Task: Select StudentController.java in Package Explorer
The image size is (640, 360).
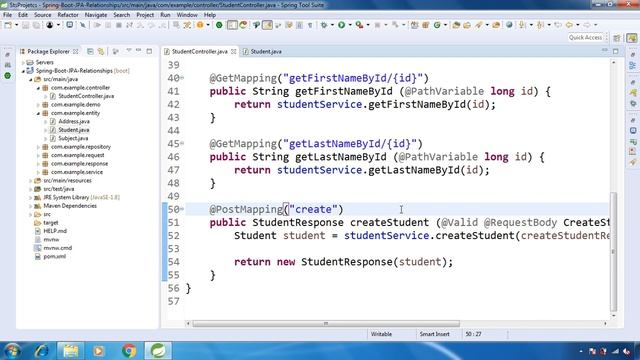Action: [x=86, y=96]
